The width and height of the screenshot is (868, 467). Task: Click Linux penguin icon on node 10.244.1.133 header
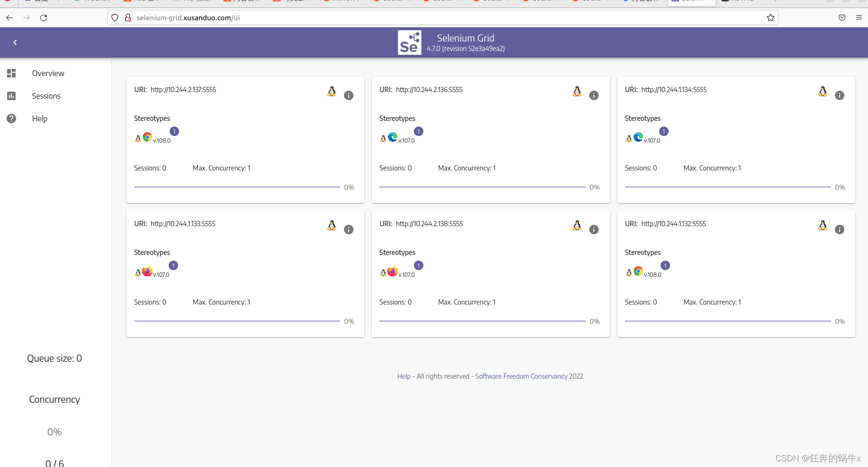332,225
